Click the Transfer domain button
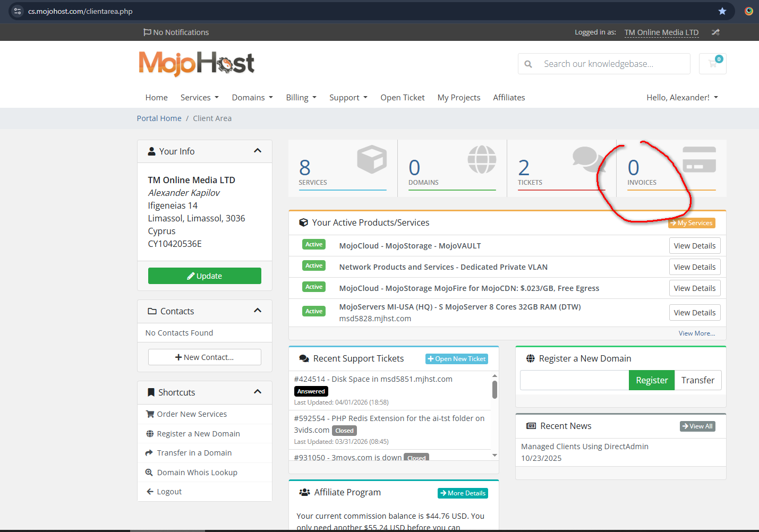This screenshot has width=759, height=532. coord(698,380)
